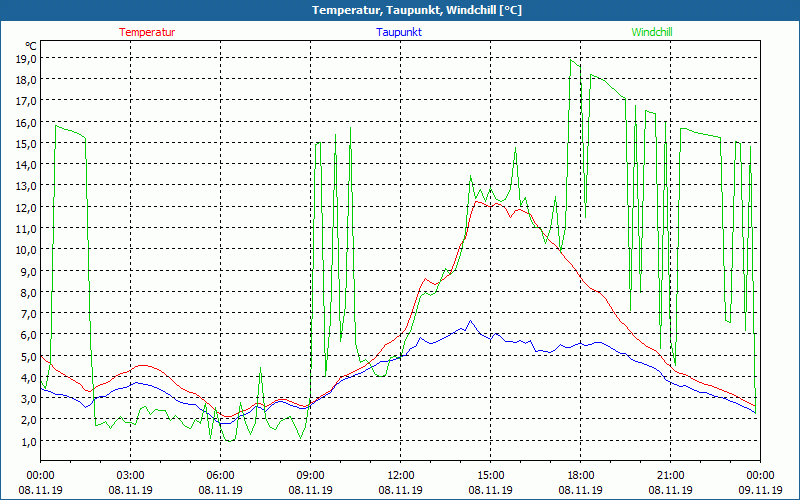800x500 pixels.
Task: Click the 21:00 time axis label
Action: [670, 476]
